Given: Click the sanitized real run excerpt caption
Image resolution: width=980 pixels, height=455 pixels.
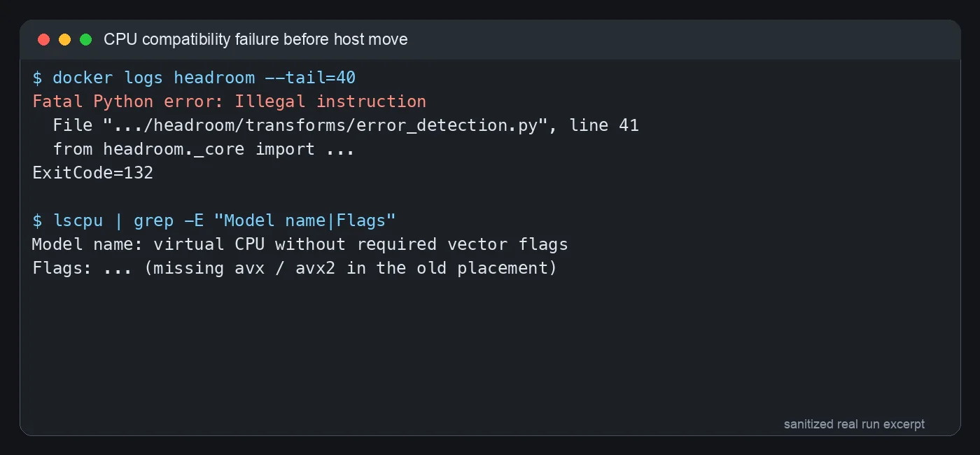Looking at the screenshot, I should [x=854, y=424].
